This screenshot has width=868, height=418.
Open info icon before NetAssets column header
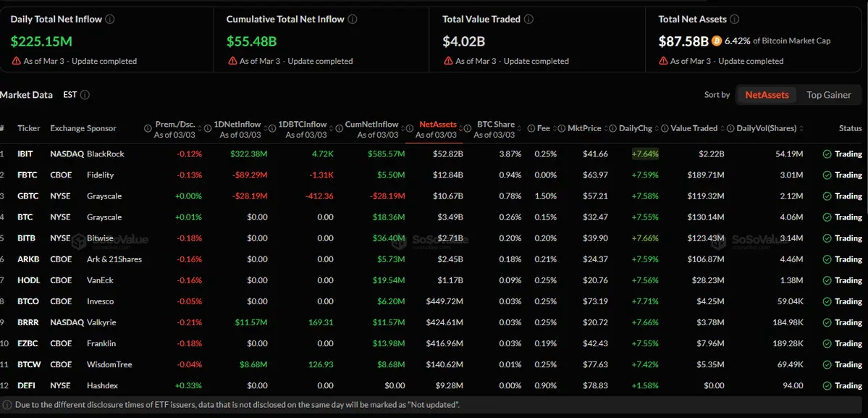tap(410, 128)
